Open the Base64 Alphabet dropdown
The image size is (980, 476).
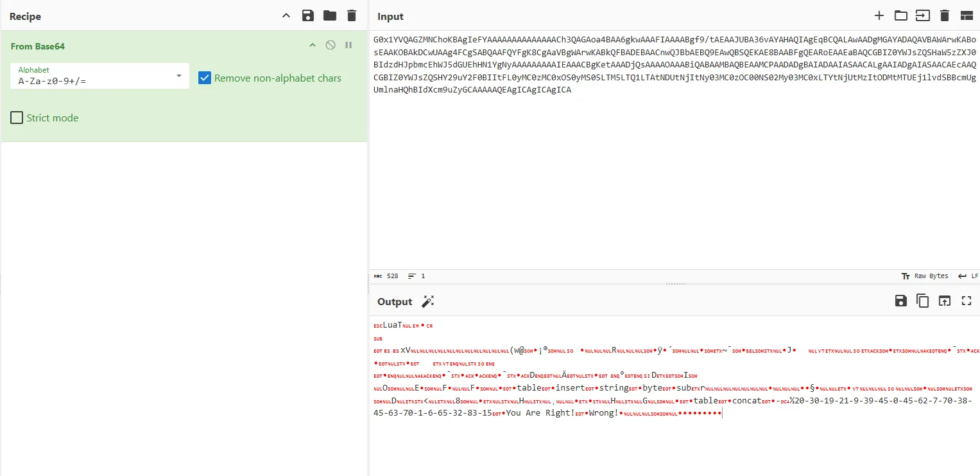178,76
